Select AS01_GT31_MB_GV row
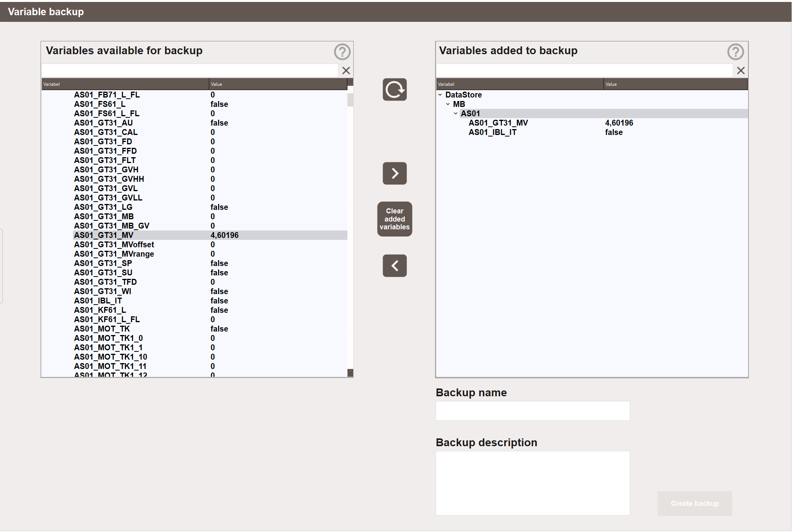The image size is (792, 532). click(210, 226)
